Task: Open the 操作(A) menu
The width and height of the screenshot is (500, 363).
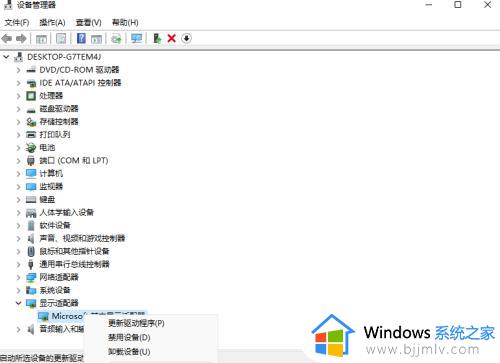Action: (x=52, y=23)
